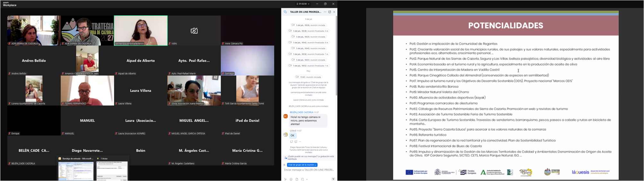Open the chat panel more options (three dots)
The width and height of the screenshot is (644, 181).
(325, 12)
